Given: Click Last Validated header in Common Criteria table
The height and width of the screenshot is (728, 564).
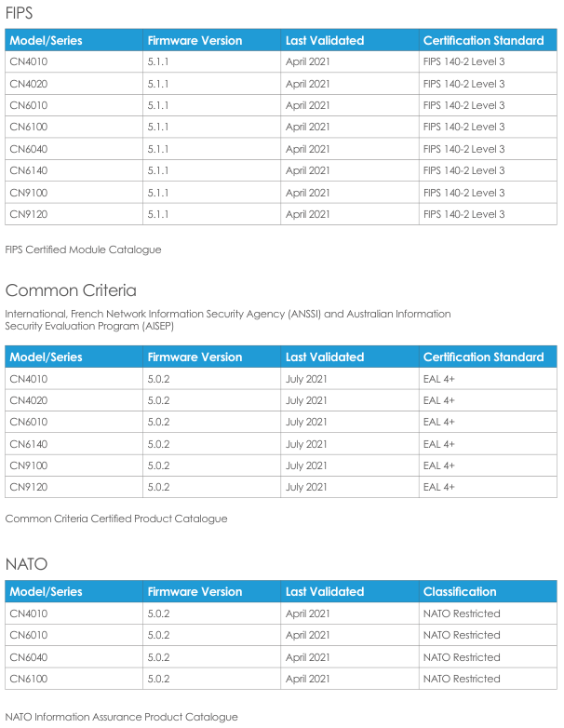Looking at the screenshot, I should (x=325, y=357).
